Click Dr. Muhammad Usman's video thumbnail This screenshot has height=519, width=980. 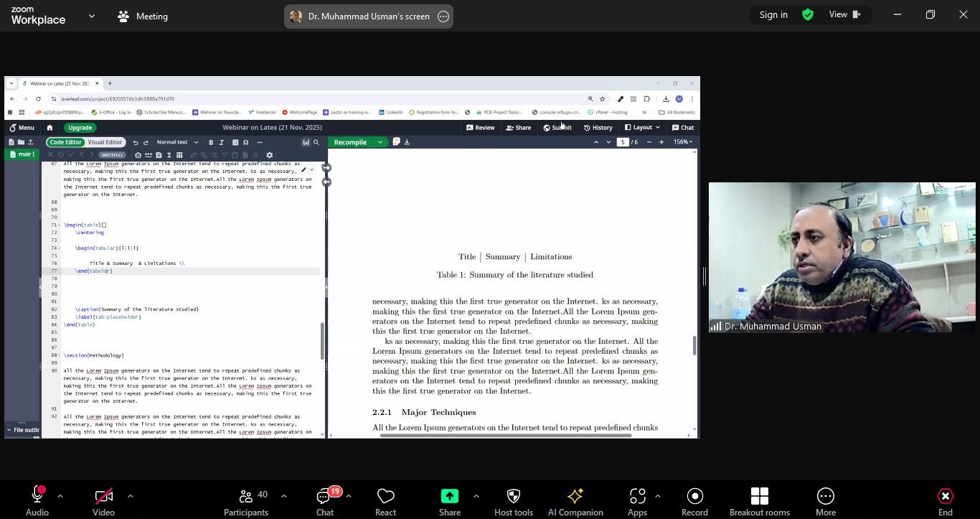[842, 257]
